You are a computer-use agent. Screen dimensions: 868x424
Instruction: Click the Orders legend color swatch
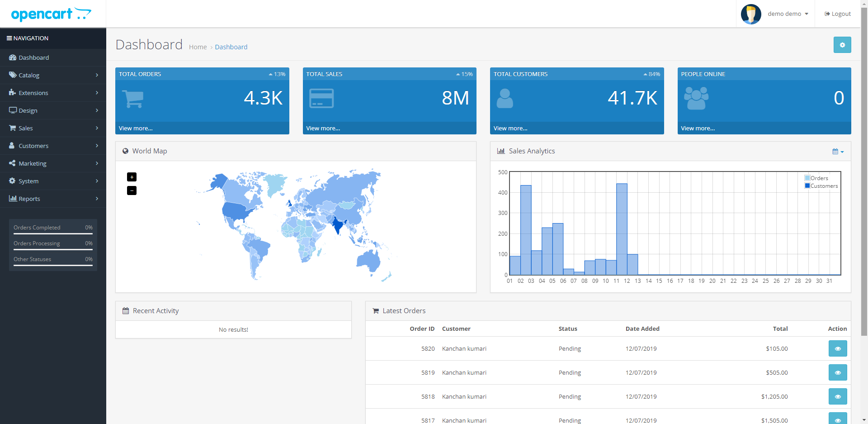pos(807,178)
